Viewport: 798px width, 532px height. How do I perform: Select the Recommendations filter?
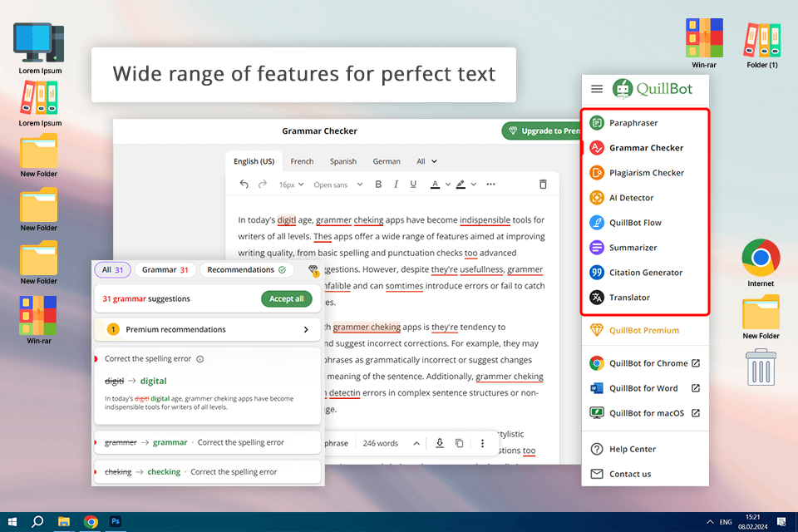(x=246, y=270)
